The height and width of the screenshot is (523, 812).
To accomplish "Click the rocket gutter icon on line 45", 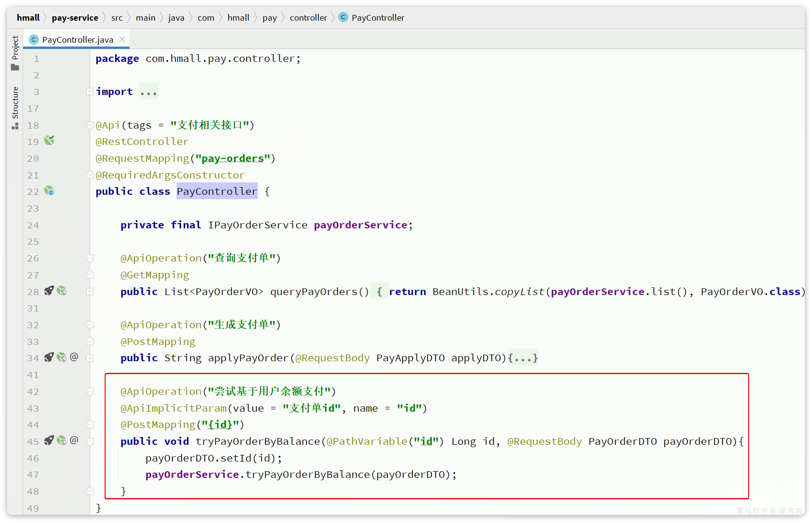I will (x=49, y=440).
